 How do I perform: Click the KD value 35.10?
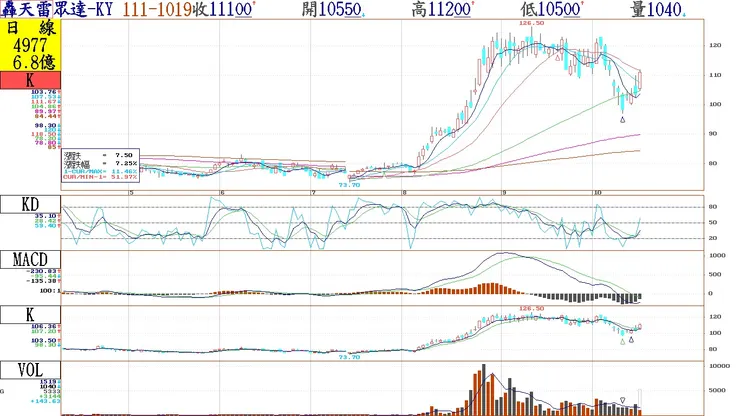coord(45,216)
